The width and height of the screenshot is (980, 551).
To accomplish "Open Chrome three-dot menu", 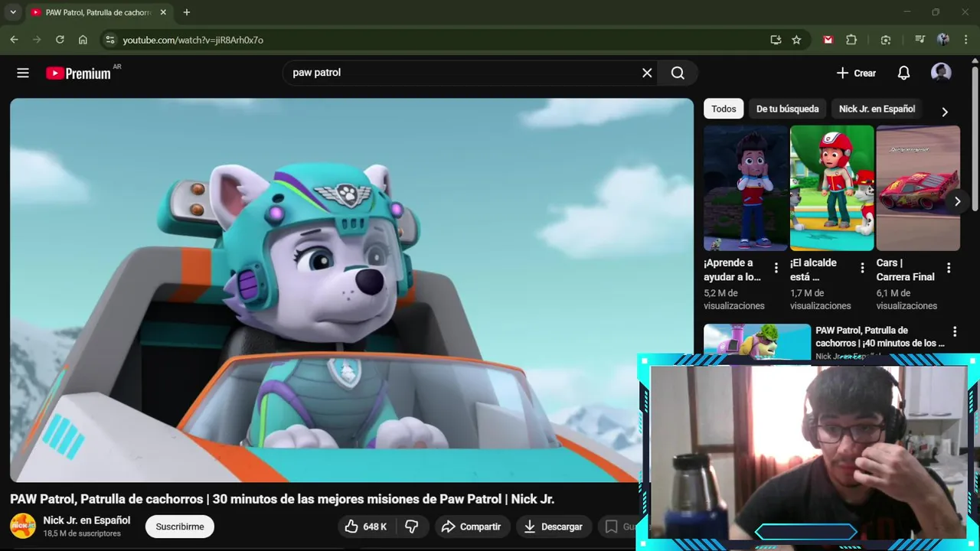I will click(965, 40).
